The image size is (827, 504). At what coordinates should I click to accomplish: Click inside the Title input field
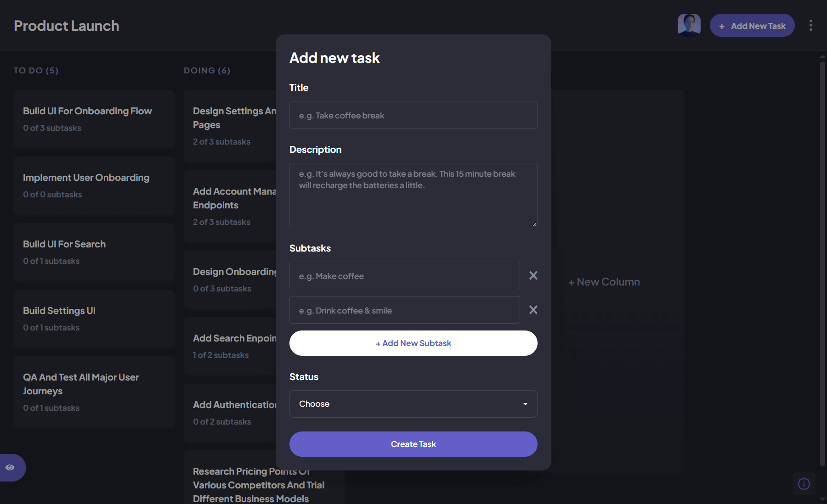[413, 115]
